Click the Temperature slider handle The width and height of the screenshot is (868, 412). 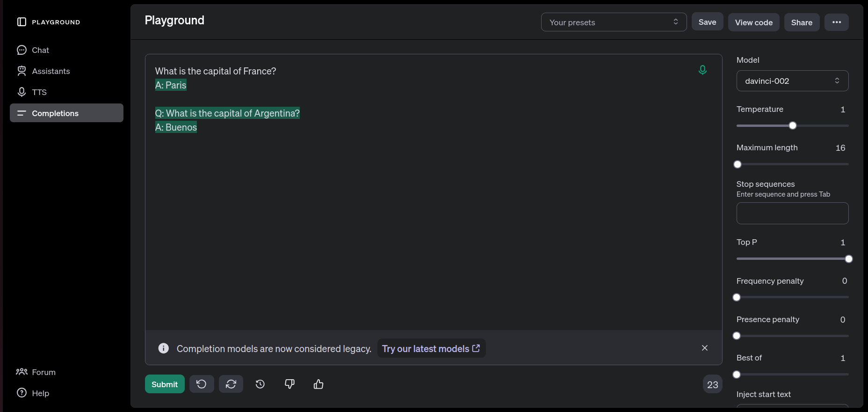[x=793, y=125]
